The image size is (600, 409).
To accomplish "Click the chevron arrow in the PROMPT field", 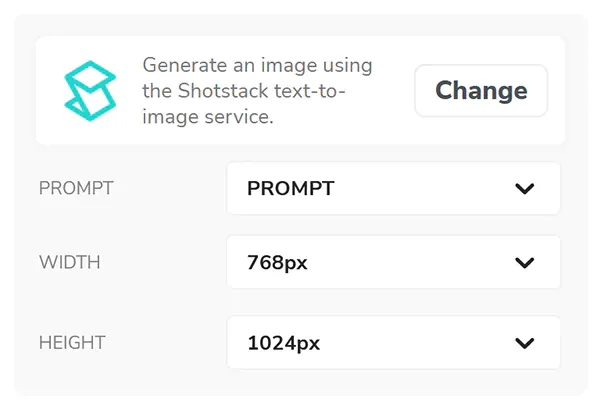I will point(524,188).
